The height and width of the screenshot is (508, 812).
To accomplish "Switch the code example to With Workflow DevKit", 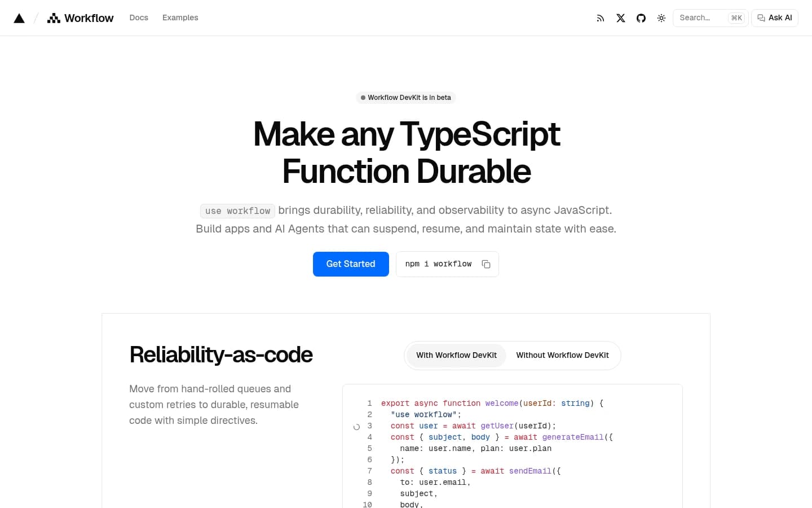I will 456,355.
